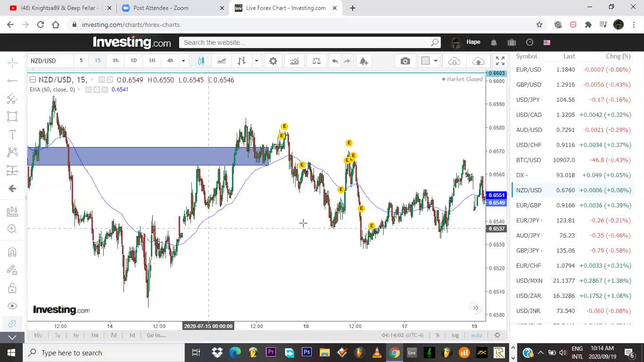Viewport: 644px width, 362px height.
Task: Open NZD/USD series legend dropdown arrow
Action: coord(92,80)
